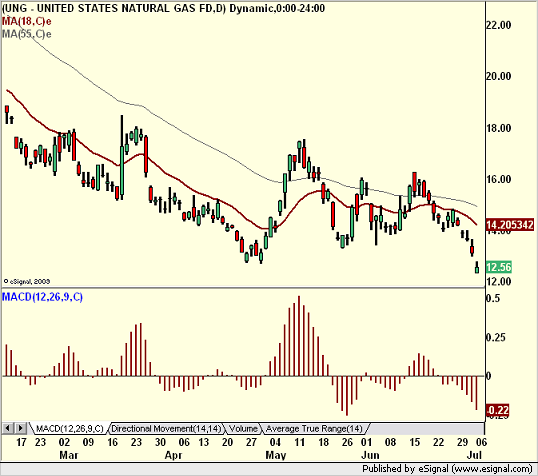538x476 pixels.
Task: Click the right scroll arrow beside study tabs
Action: point(20,428)
